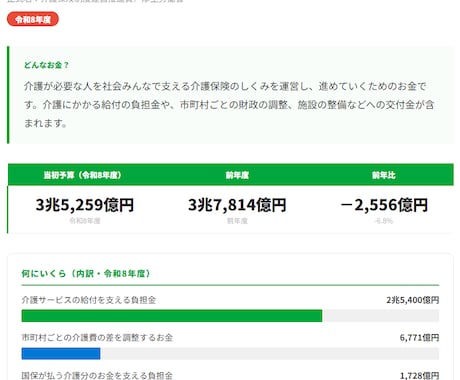Click the 6,771億円 amount
This screenshot has width=460, height=380.
tap(419, 338)
